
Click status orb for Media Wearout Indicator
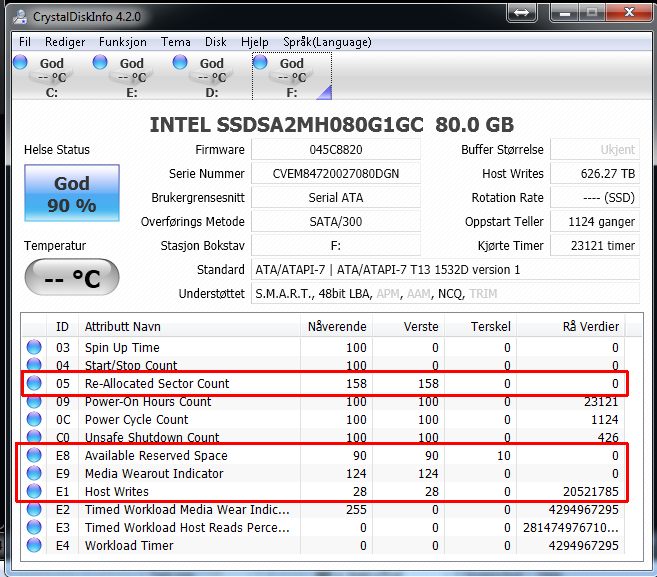[34, 473]
